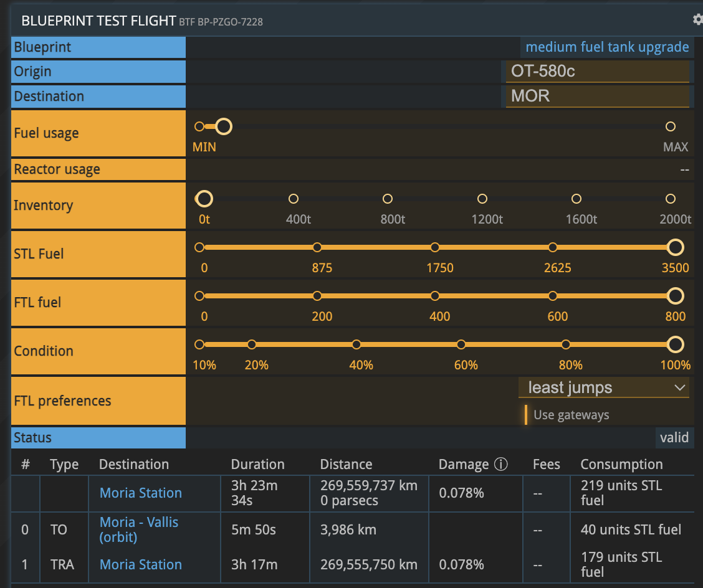Viewport: 703px width, 588px height.
Task: Set Fuel usage slider to MIN
Action: [199, 126]
